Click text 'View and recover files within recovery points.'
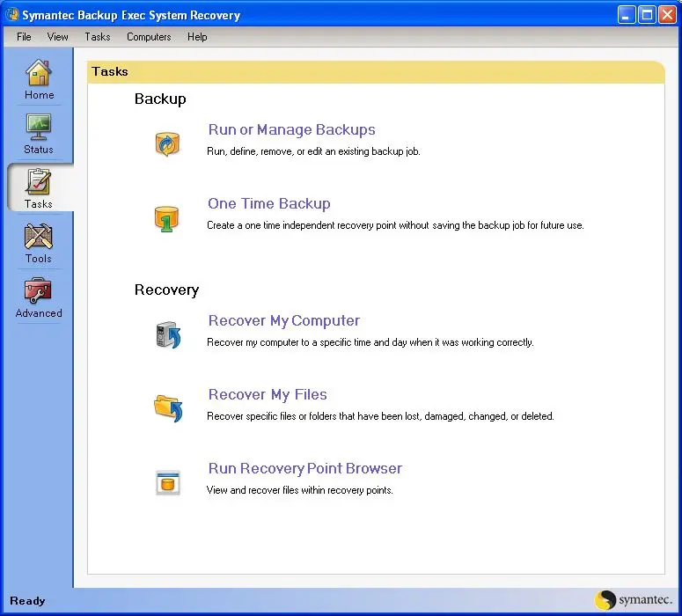Screen dimensions: 682x616 click(x=300, y=490)
